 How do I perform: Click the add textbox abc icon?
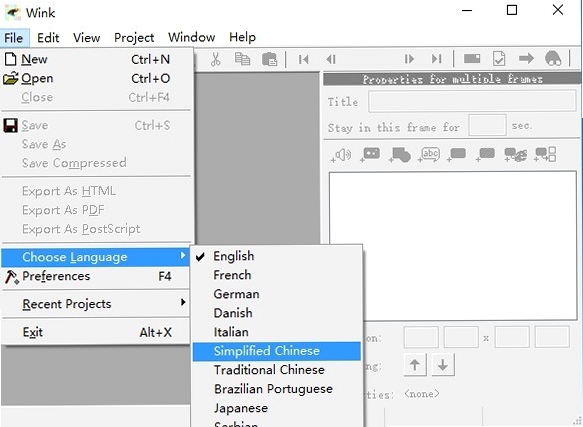tap(429, 154)
